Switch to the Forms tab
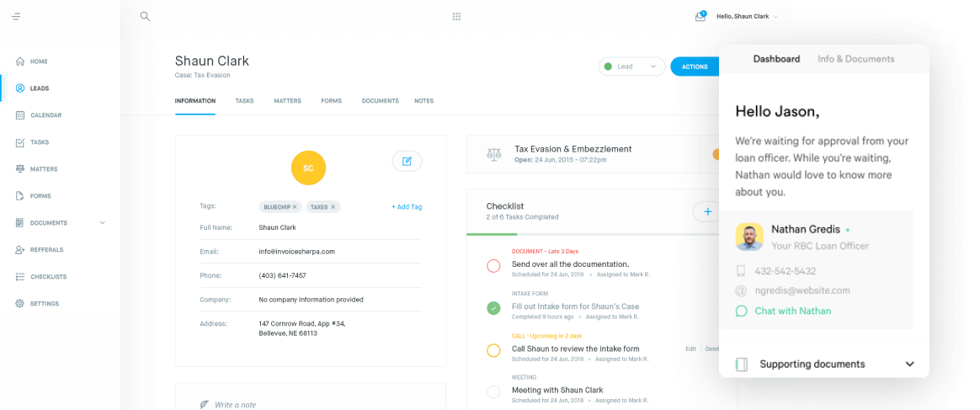This screenshot has height=410, width=980. [331, 101]
